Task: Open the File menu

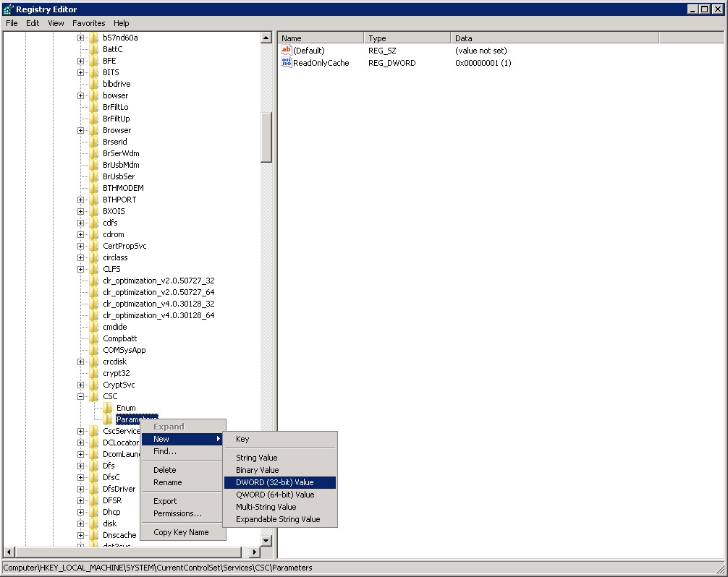Action: tap(12, 23)
